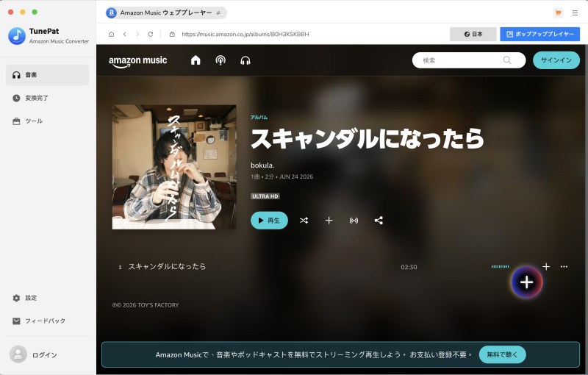Click the album title スキャンダルになったら heading

point(367,139)
